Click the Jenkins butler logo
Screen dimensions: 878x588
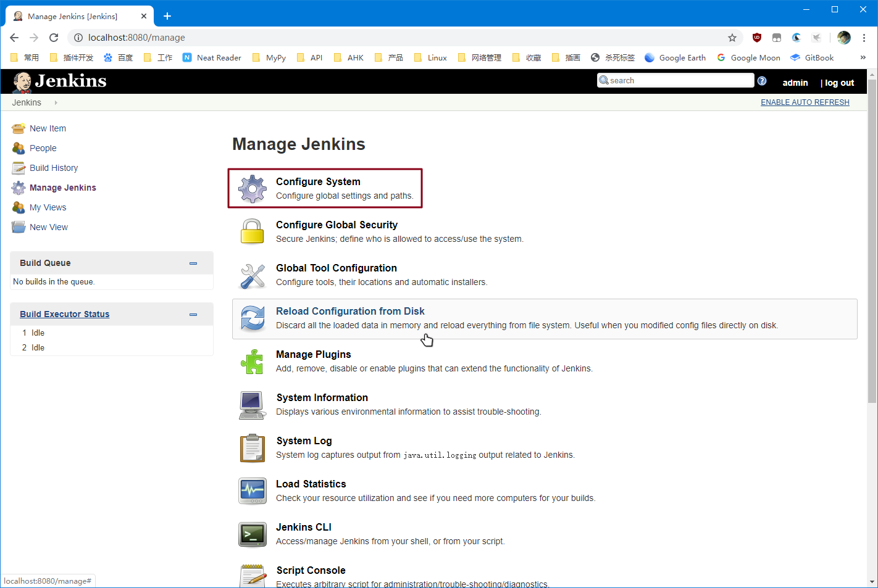(22, 81)
